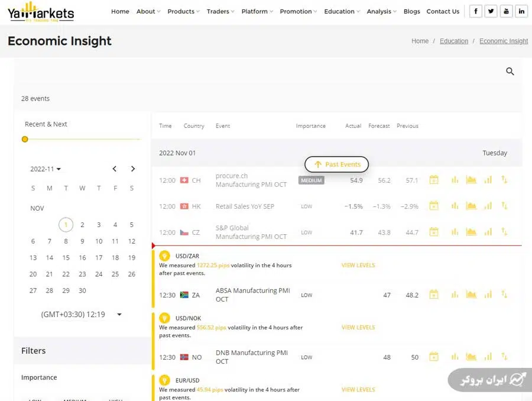Open bar chart icon for HK Retail Sales
Screen dimensions: 532x401
tap(455, 206)
